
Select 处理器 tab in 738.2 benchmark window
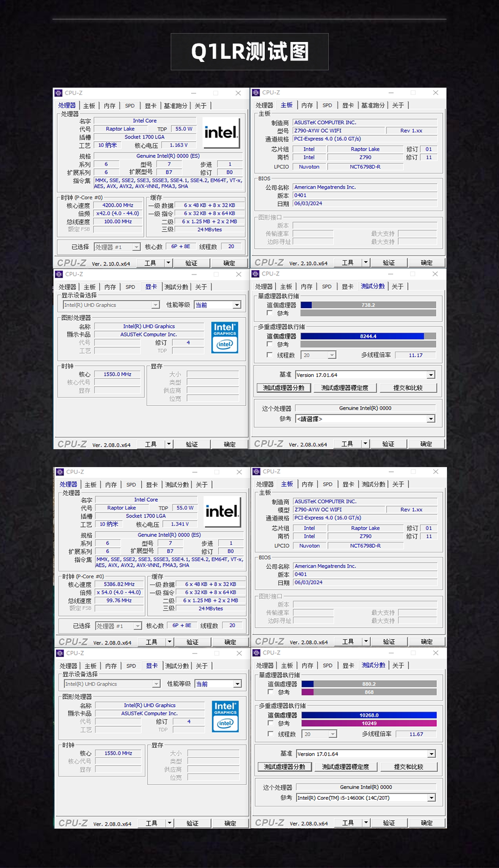click(264, 287)
